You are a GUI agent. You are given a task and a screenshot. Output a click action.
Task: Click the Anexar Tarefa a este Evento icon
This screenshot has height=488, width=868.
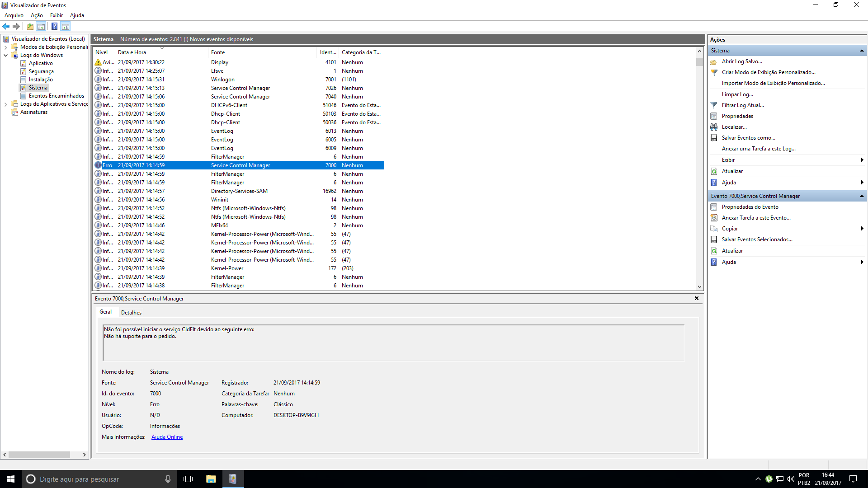(x=714, y=218)
